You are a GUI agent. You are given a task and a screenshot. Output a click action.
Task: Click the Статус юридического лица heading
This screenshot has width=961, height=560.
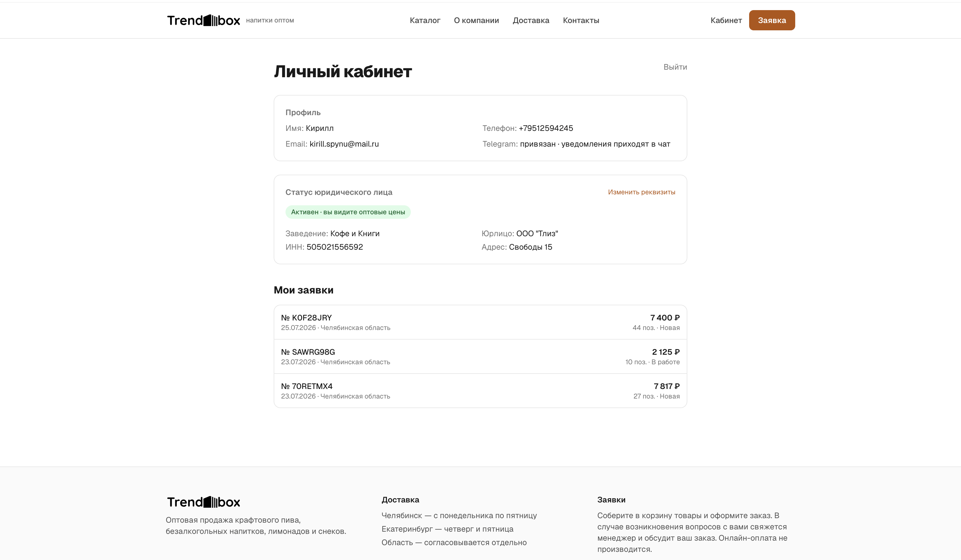[x=339, y=192]
